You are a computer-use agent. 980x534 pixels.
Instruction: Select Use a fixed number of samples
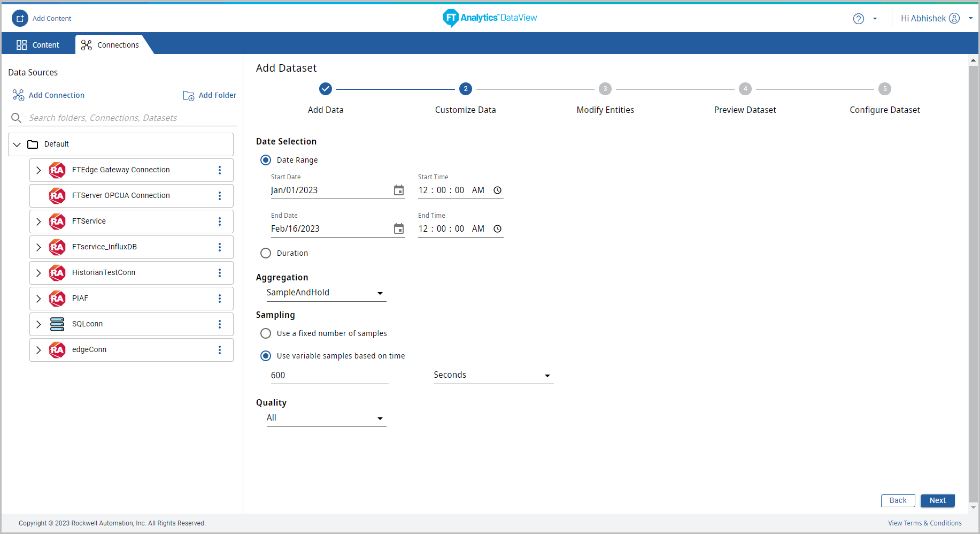266,333
